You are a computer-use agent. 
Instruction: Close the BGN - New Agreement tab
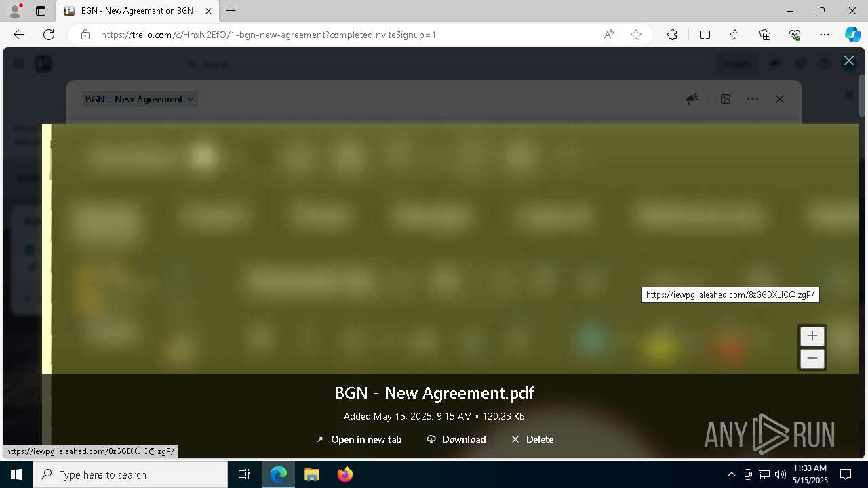pos(209,11)
